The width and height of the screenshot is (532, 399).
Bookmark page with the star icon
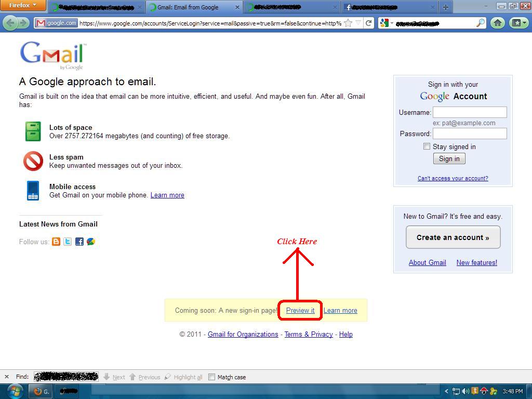(x=348, y=23)
